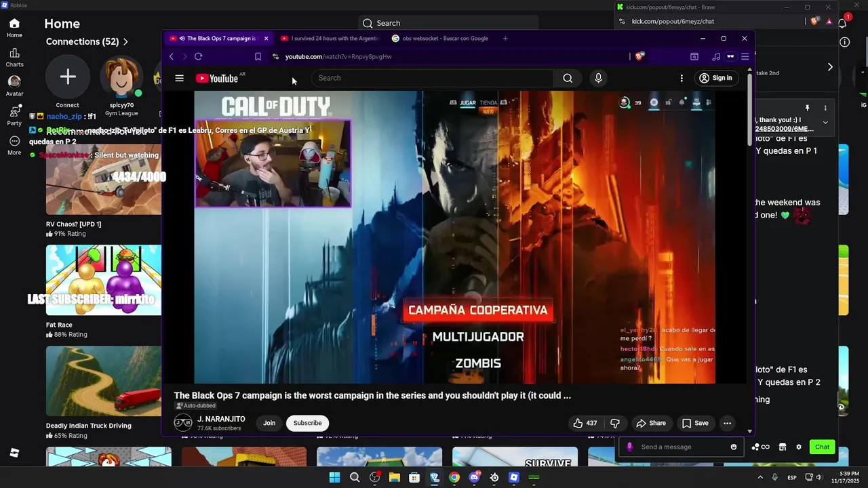Go back in browser history
868x488 pixels.
click(172, 57)
